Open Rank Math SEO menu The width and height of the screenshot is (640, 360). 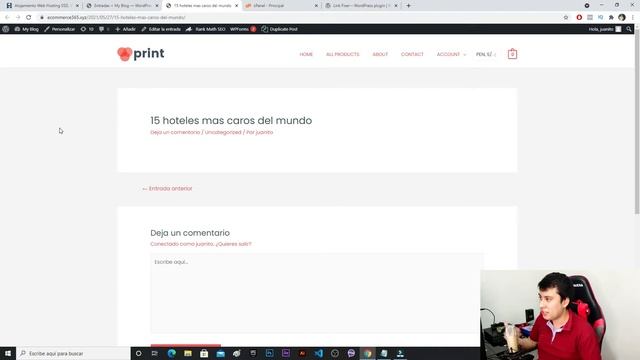[x=205, y=29]
